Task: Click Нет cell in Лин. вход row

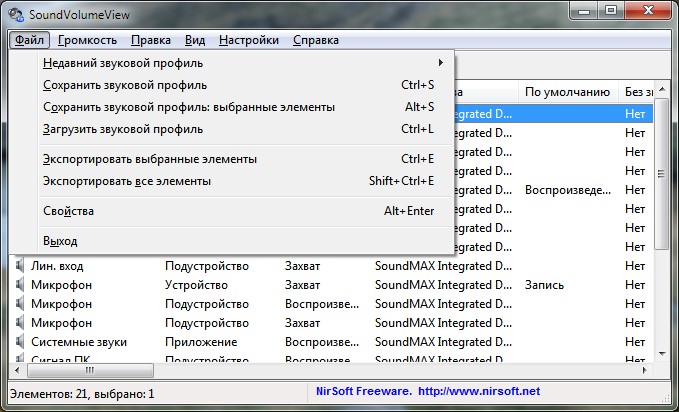Action: [635, 266]
